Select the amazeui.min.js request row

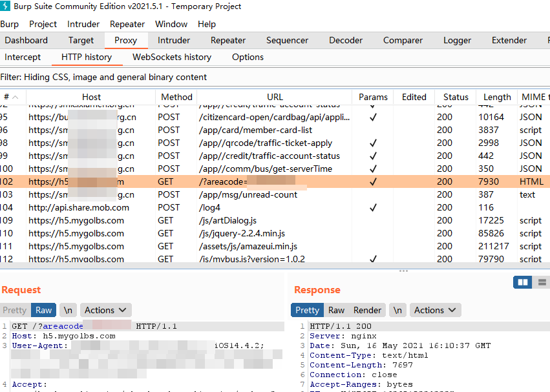click(x=275, y=247)
